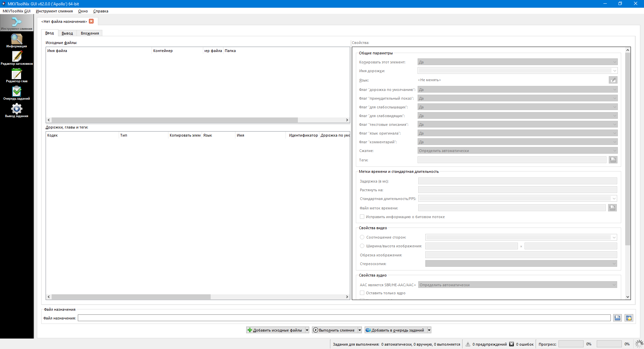This screenshot has height=349, width=644.
Task: Click the Обрезка изображения input field
Action: (521, 255)
